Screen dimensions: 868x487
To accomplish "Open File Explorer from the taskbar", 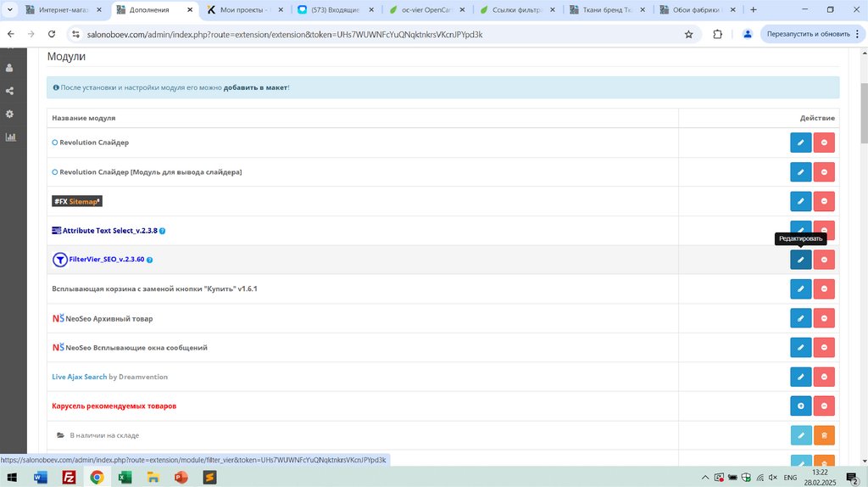I will pos(153,477).
